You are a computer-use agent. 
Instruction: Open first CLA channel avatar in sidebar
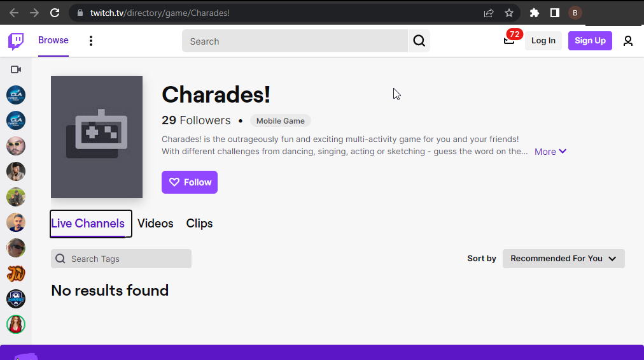point(16,95)
